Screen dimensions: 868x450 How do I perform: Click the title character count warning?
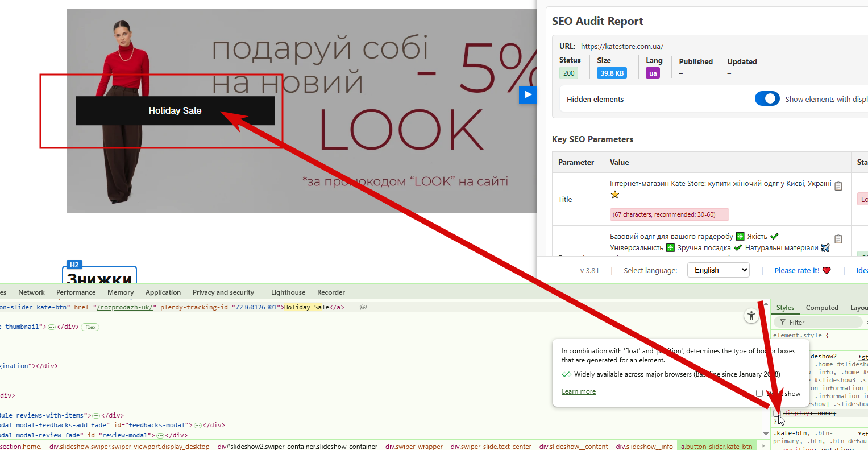(x=670, y=214)
